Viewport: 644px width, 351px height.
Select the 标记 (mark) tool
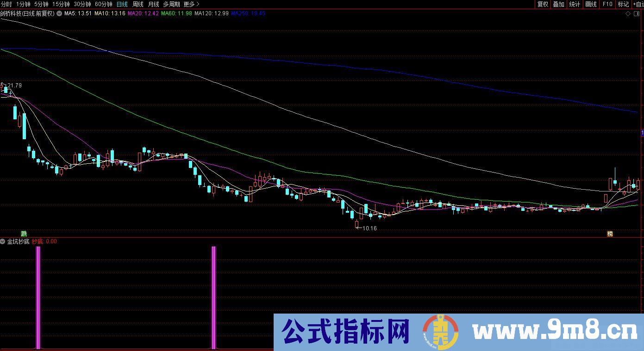[623, 4]
